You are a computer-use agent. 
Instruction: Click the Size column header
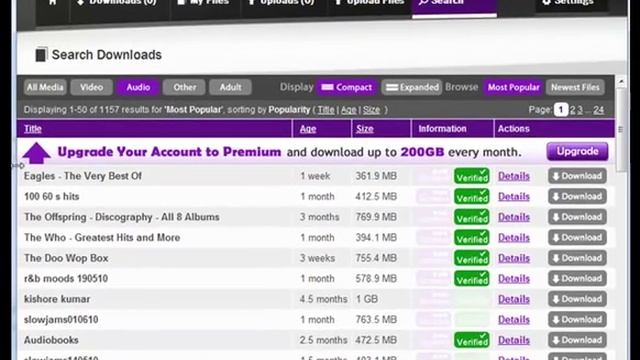[x=364, y=129]
